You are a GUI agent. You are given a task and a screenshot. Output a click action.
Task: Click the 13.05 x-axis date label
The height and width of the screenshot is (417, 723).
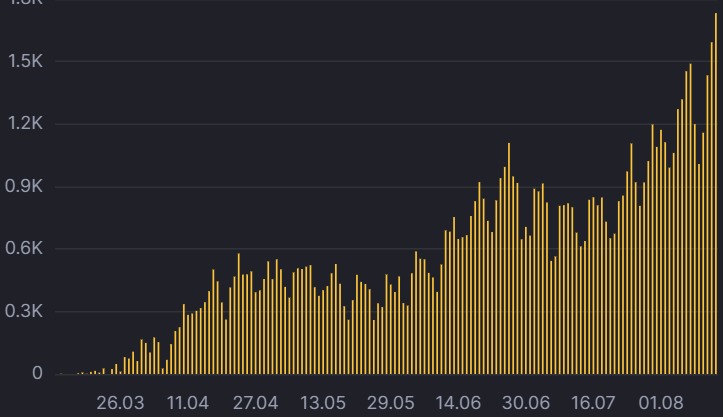[323, 403]
